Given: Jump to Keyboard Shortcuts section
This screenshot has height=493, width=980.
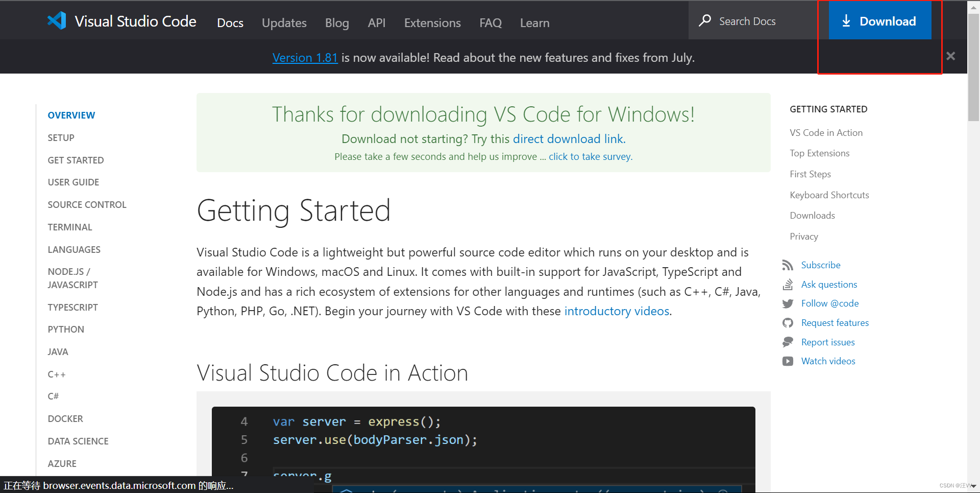Looking at the screenshot, I should pyautogui.click(x=829, y=195).
